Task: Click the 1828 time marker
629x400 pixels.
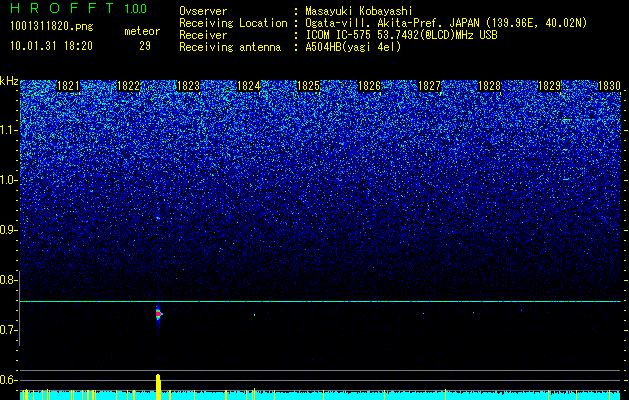Action: (x=489, y=86)
